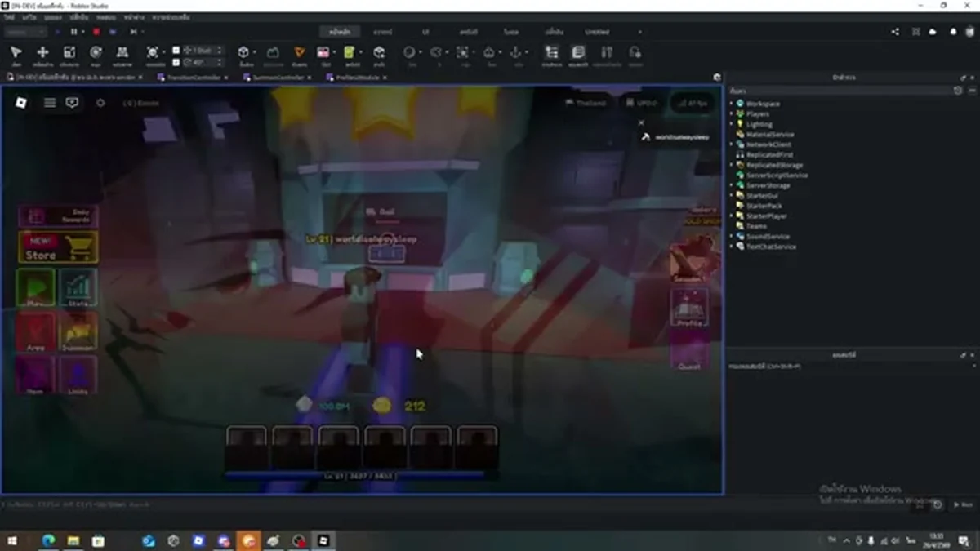The image size is (980, 551).
Task: Expand the ServerStorage node
Action: pyautogui.click(x=732, y=185)
